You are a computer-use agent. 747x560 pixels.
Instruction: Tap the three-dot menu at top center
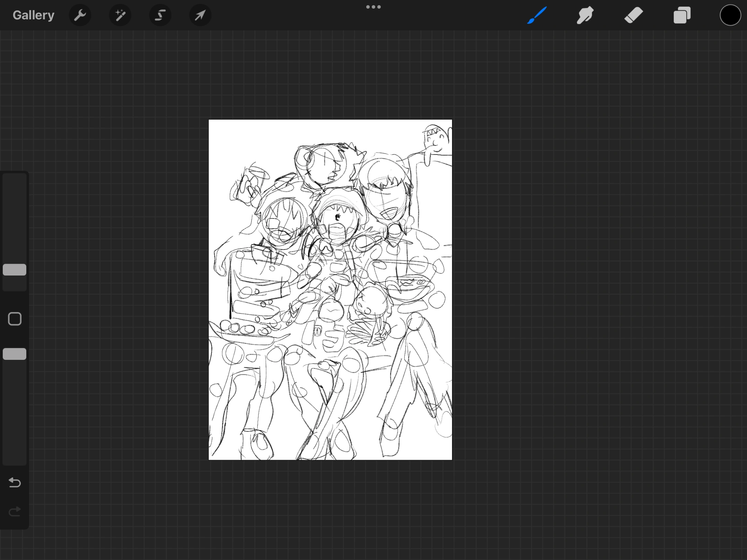click(x=373, y=7)
